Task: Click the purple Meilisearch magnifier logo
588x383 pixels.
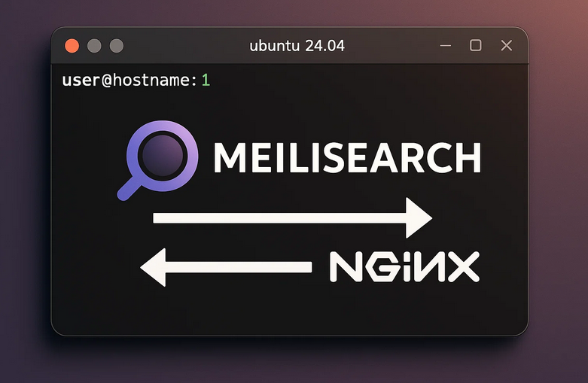Action: (158, 160)
